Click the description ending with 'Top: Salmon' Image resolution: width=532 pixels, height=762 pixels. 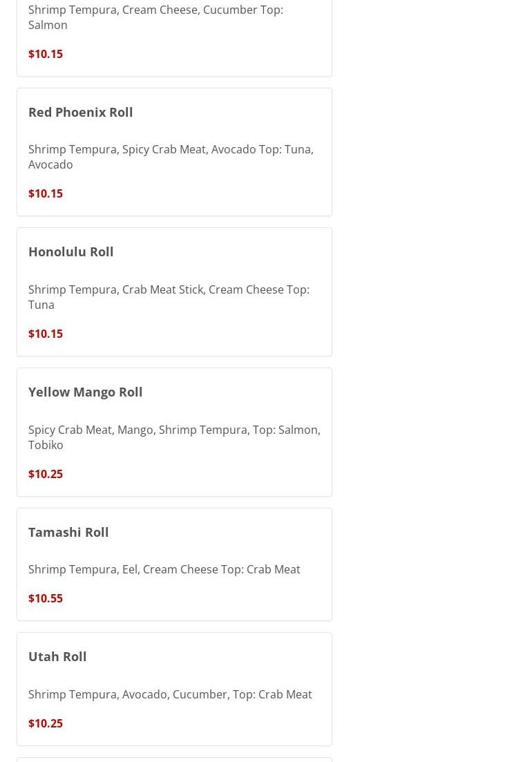[x=155, y=17]
